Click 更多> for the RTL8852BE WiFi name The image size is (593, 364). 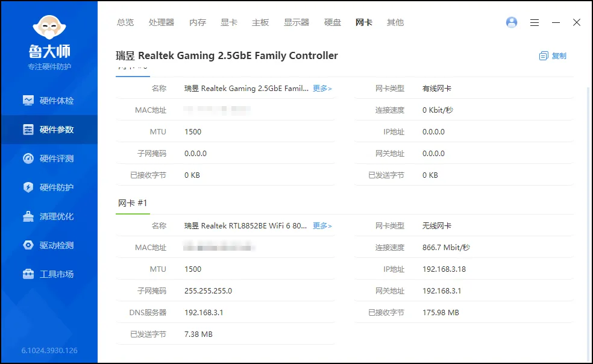point(322,225)
